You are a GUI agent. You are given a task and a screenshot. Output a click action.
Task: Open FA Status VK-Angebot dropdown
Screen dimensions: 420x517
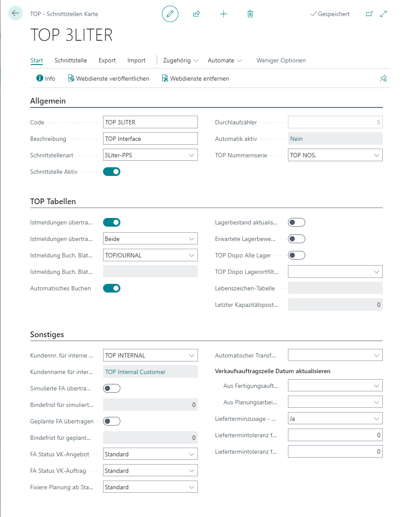tap(150, 455)
